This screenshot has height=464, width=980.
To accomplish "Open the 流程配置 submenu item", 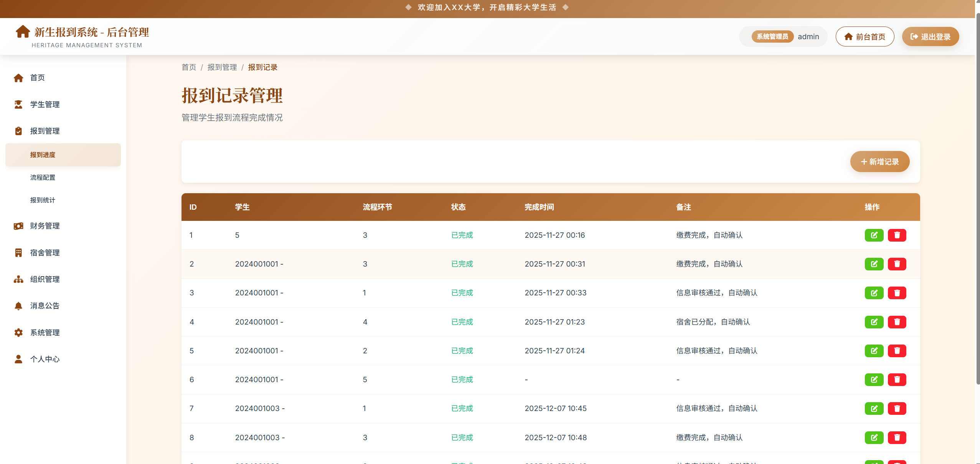I will 43,177.
